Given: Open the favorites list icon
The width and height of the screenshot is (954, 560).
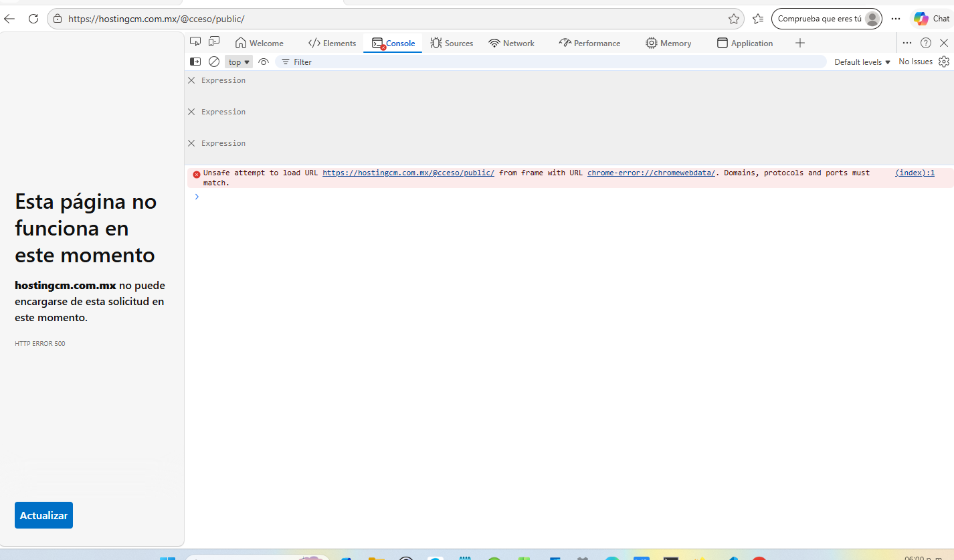Looking at the screenshot, I should [758, 19].
